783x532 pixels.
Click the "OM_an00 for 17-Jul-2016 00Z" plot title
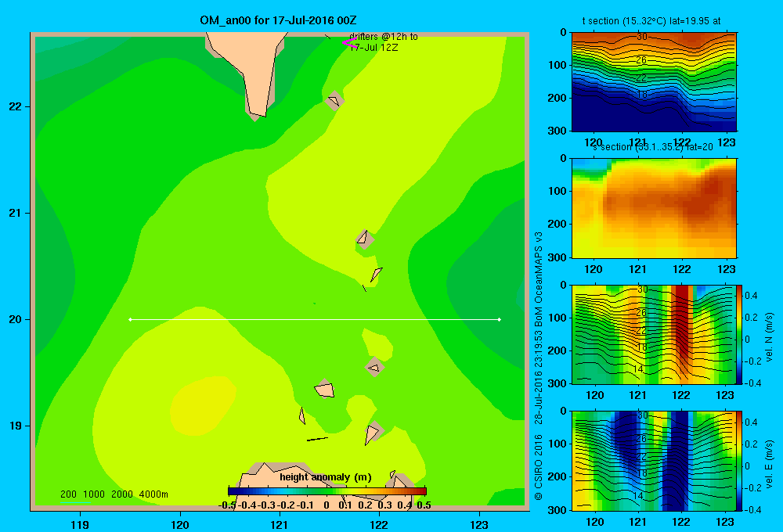(x=278, y=20)
